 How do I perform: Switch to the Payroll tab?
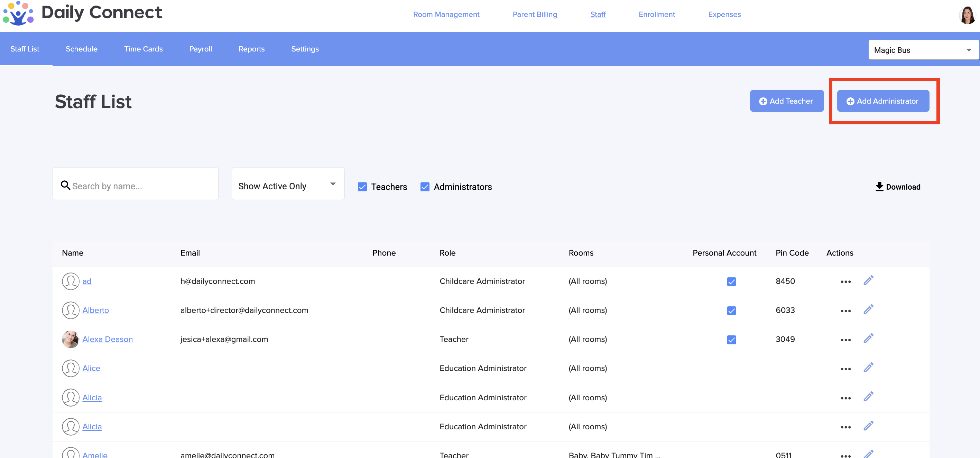click(x=201, y=49)
